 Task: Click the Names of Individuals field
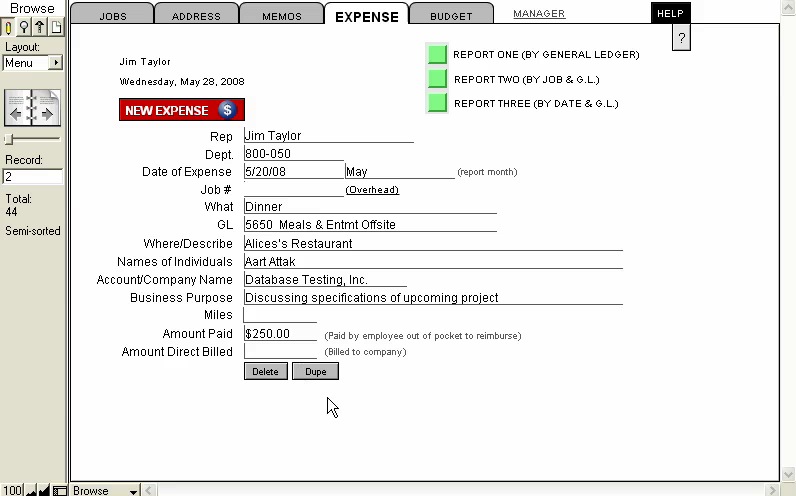(x=433, y=261)
